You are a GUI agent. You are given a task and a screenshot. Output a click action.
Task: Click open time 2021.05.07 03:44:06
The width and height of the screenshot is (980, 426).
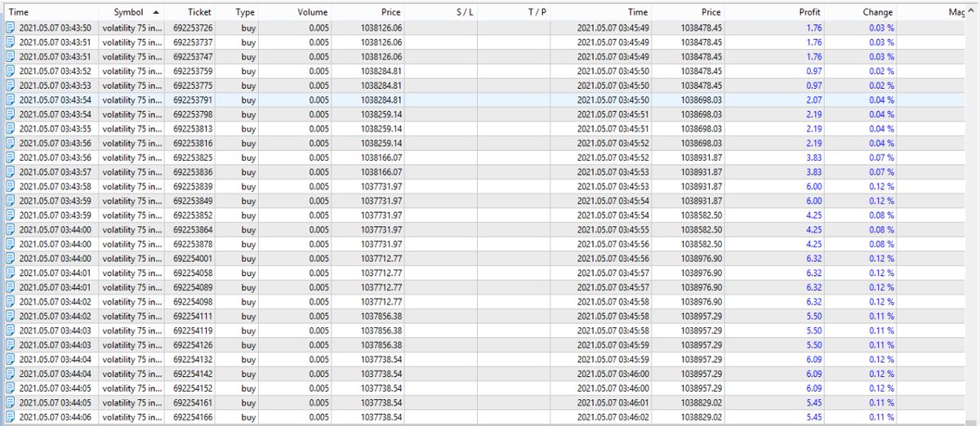[56, 418]
